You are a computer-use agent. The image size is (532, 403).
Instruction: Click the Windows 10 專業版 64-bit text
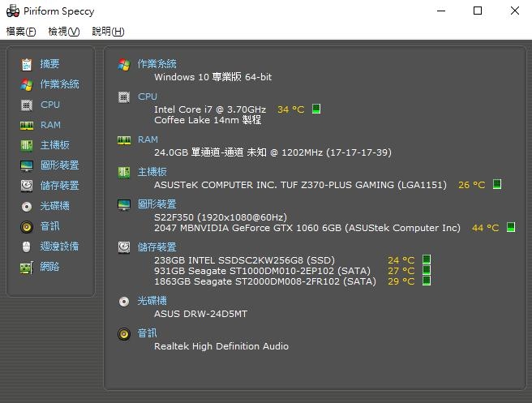click(212, 77)
